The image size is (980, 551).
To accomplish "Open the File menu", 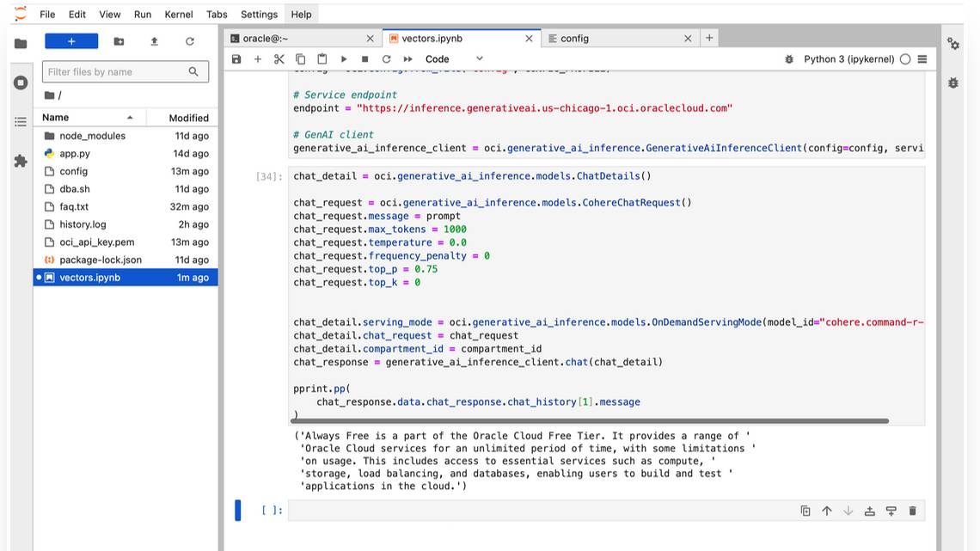I will (x=47, y=15).
